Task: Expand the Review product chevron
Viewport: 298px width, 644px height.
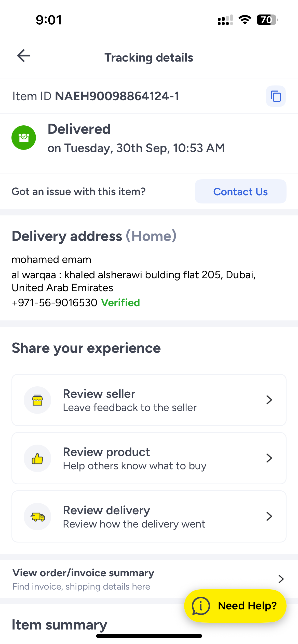Action: [x=269, y=458]
